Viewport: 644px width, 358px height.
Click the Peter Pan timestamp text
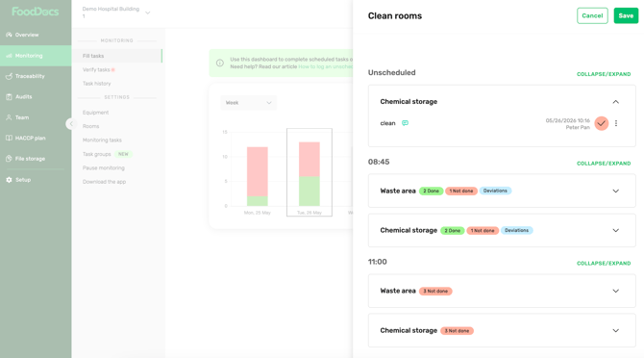coord(568,124)
